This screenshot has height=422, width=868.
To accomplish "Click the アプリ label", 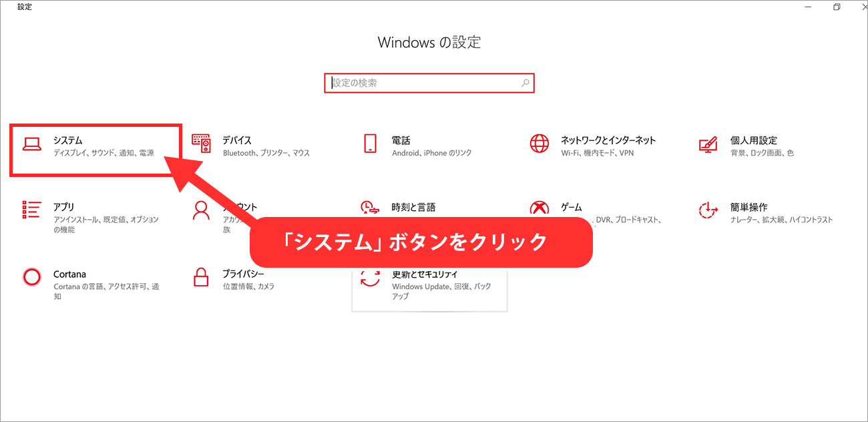I will pyautogui.click(x=64, y=207).
